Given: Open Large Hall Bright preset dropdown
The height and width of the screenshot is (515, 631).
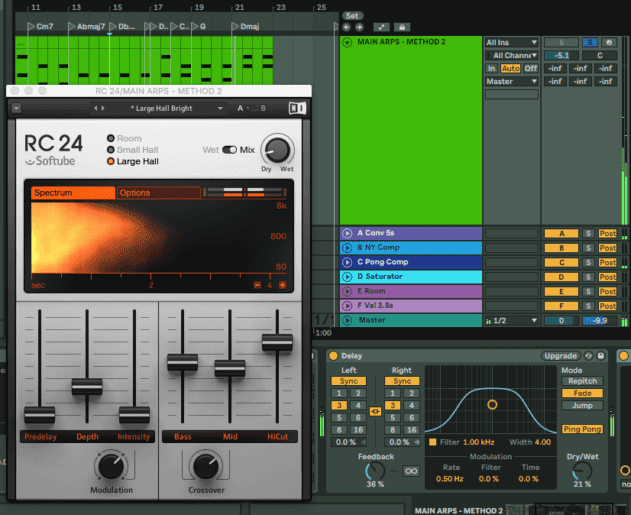Looking at the screenshot, I should [x=220, y=108].
